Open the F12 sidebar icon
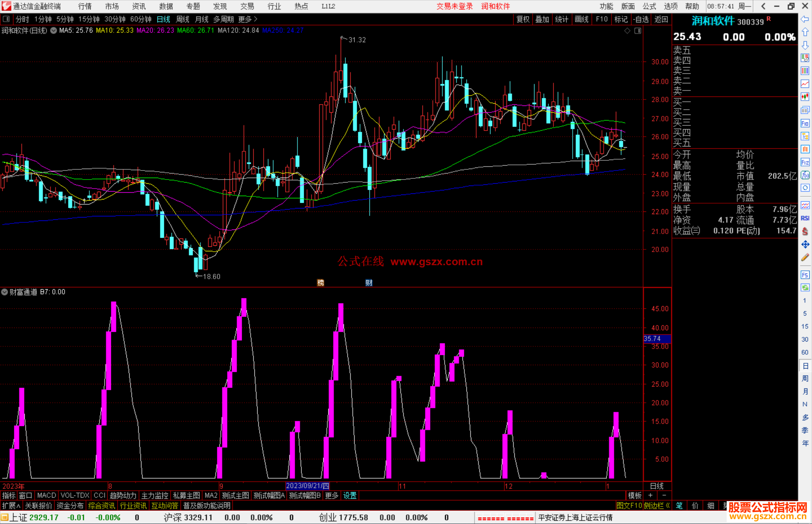Image resolution: width=812 pixels, height=524 pixels. [805, 162]
